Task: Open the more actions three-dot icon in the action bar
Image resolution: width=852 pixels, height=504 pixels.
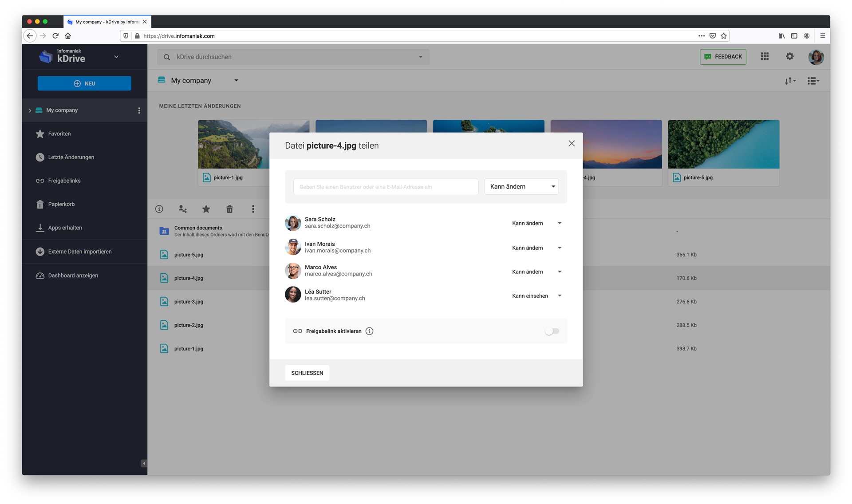Action: [253, 209]
